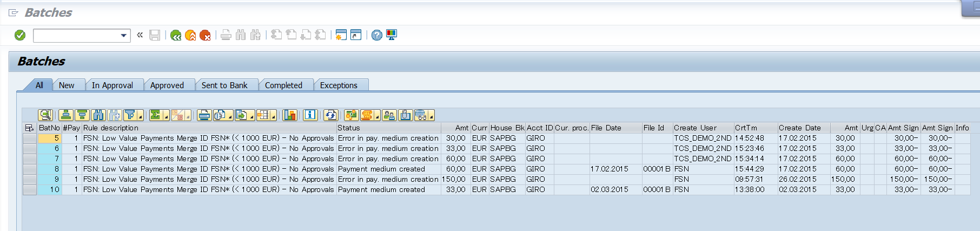Click the Create Date column header
Viewport: 980px width, 231px height.
tap(799, 128)
